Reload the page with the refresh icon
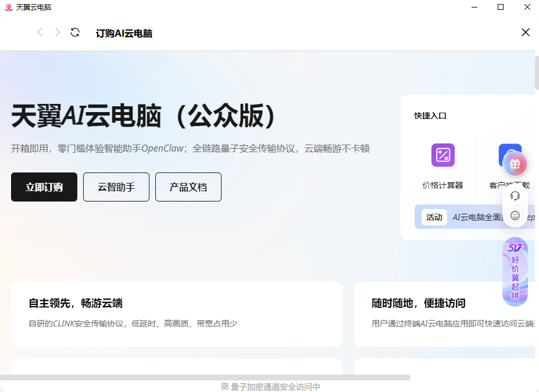This screenshot has height=392, width=539. [75, 33]
